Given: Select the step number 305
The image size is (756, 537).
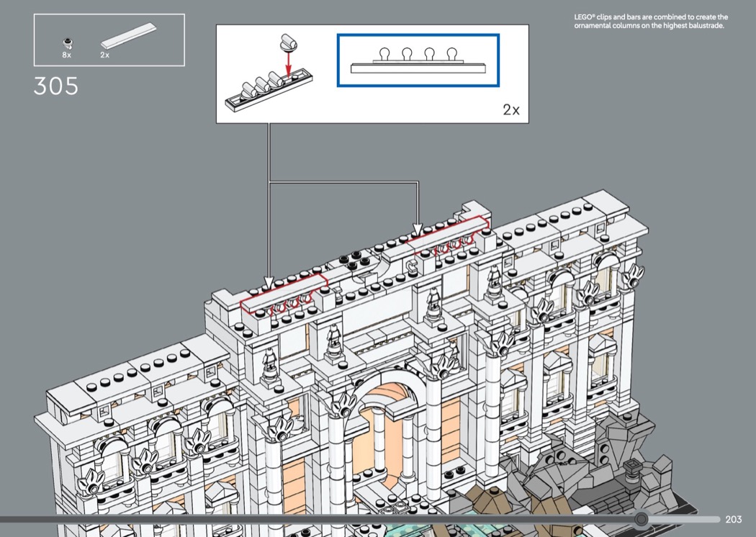Looking at the screenshot, I should (56, 86).
